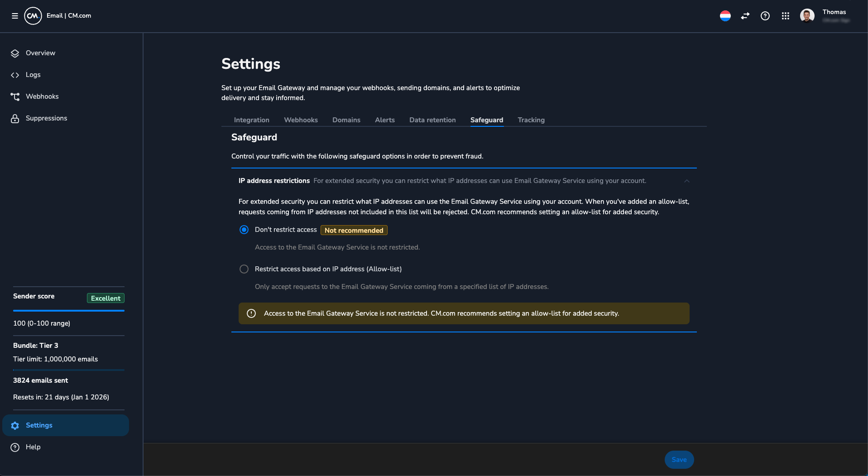Switch to the Tracking tab
The height and width of the screenshot is (476, 868).
coord(531,120)
